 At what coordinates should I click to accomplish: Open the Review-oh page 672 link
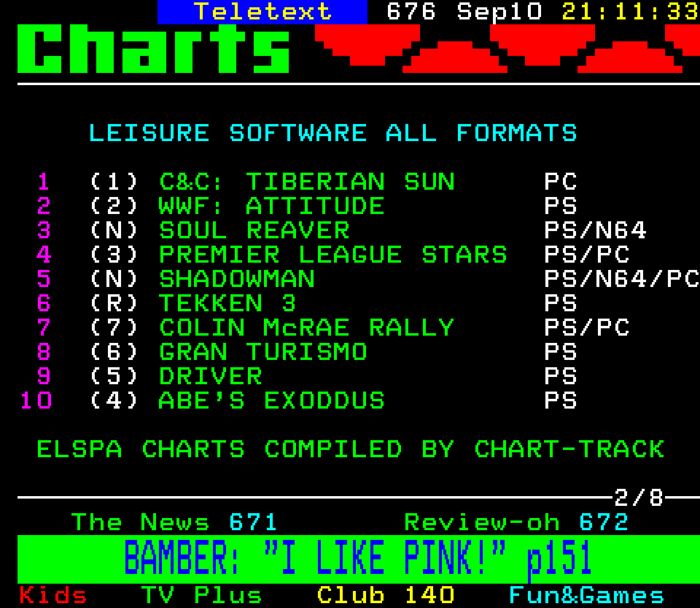click(516, 522)
